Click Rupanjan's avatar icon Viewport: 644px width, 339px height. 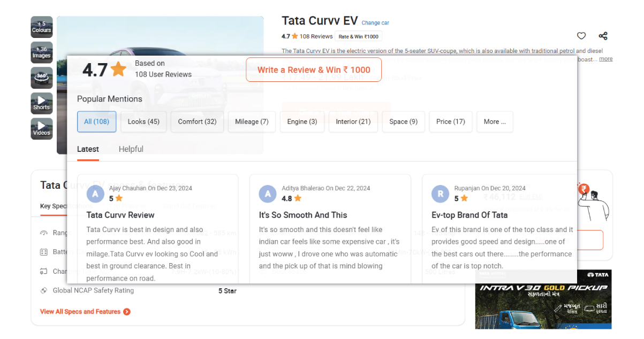coord(440,194)
